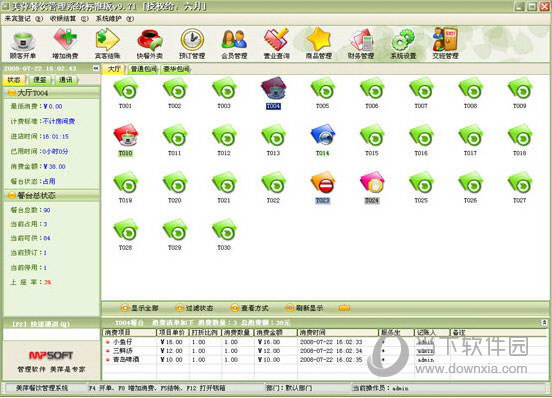
Task: Select occupied table T004
Action: tap(273, 93)
